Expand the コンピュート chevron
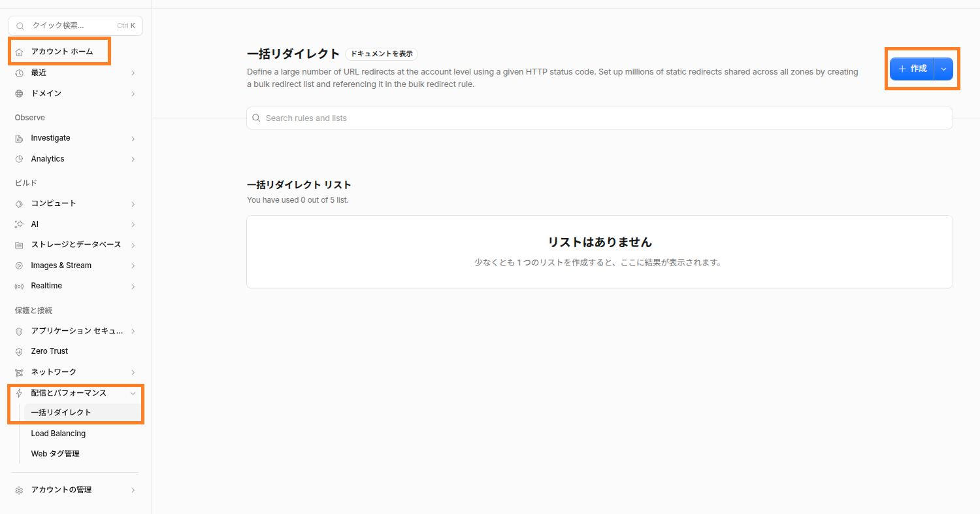This screenshot has height=514, width=980. [x=133, y=203]
